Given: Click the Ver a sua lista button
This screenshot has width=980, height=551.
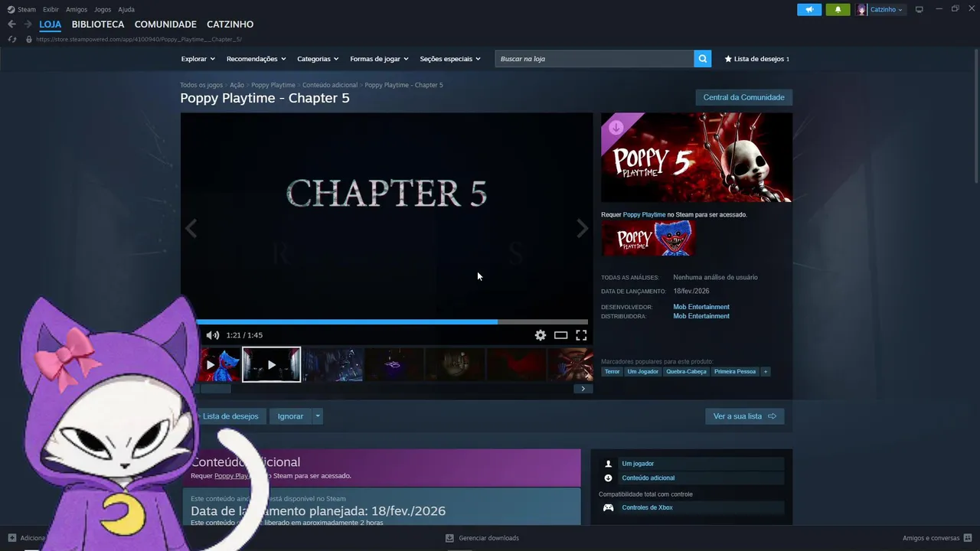Looking at the screenshot, I should coord(744,416).
